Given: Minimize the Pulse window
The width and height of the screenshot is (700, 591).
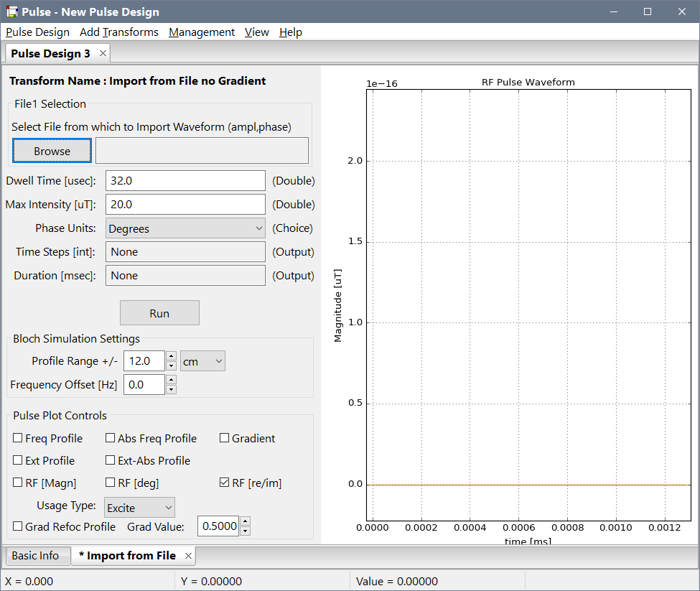Looking at the screenshot, I should click(614, 11).
